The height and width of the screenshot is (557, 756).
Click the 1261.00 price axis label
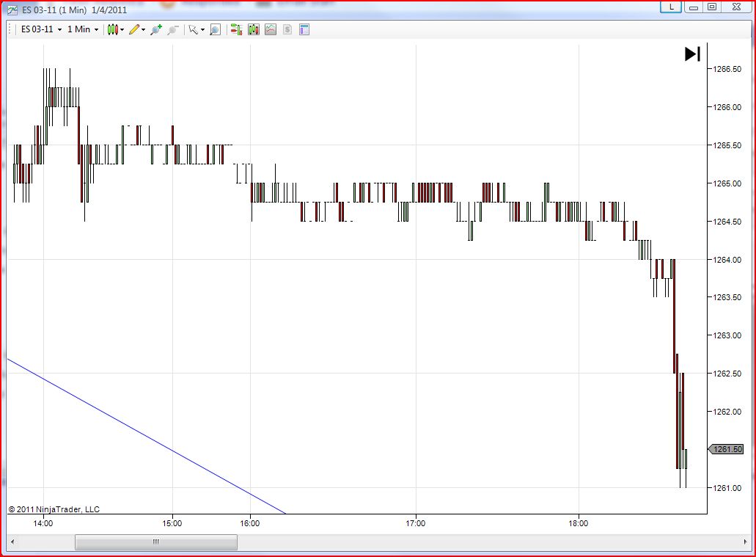pyautogui.click(x=727, y=488)
